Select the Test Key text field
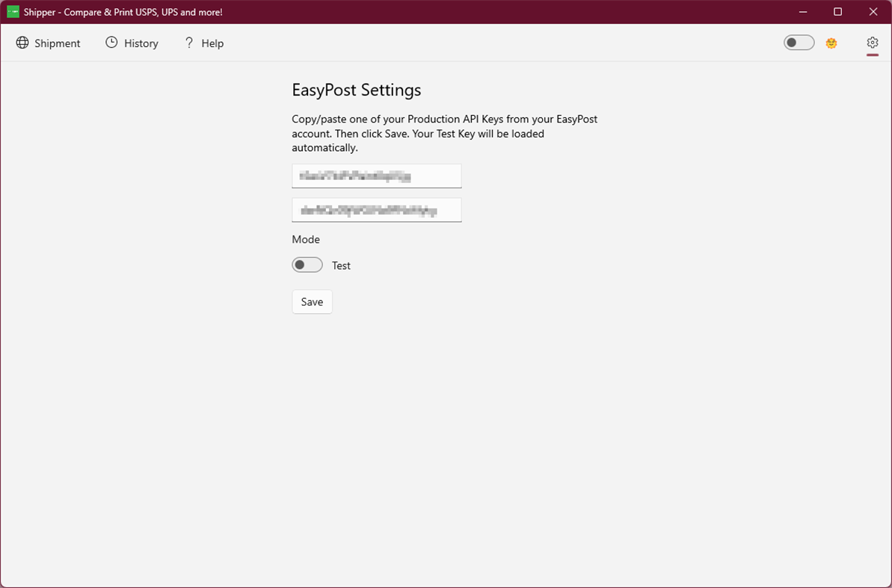The width and height of the screenshot is (892, 588). click(x=376, y=209)
